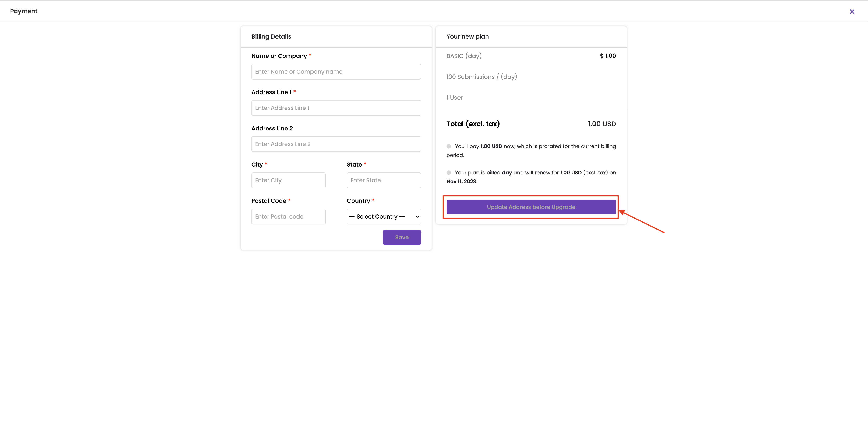The height and width of the screenshot is (440, 868).
Task: Click the City label
Action: coord(257,165)
